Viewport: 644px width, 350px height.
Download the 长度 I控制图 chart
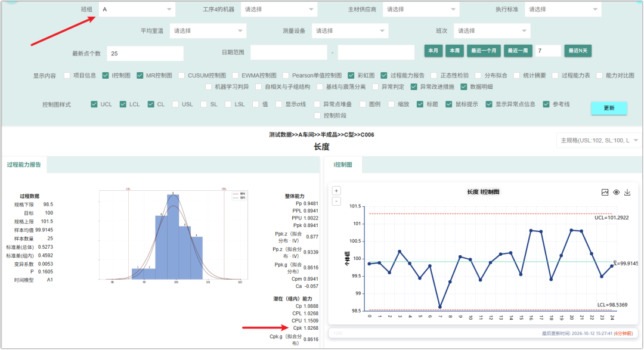tap(627, 192)
